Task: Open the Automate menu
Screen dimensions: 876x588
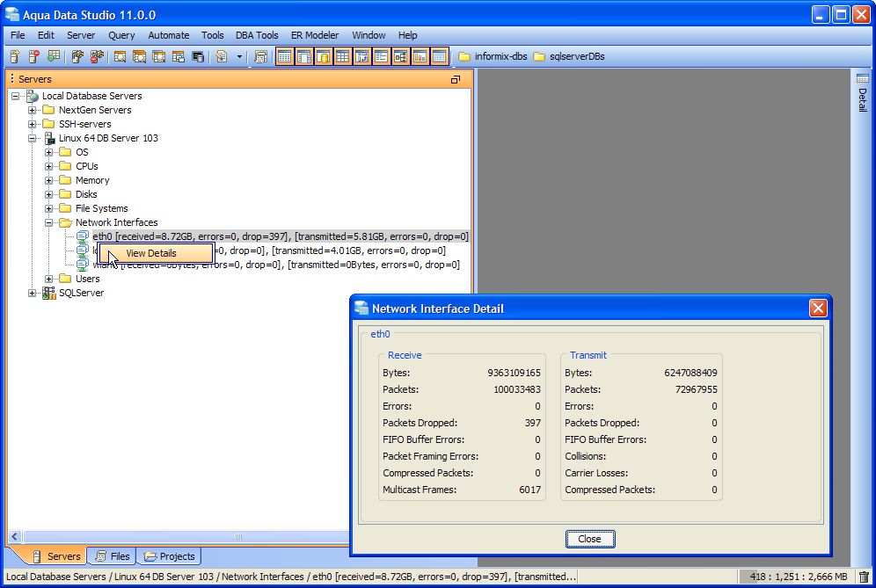Action: (x=169, y=35)
